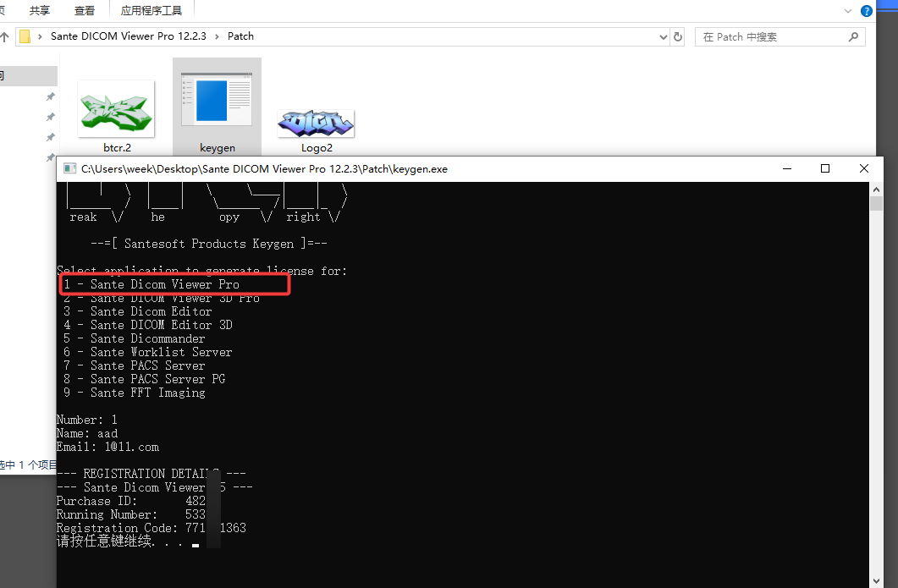Select the Patch breadcrumb segment
898x588 pixels.
click(x=240, y=36)
